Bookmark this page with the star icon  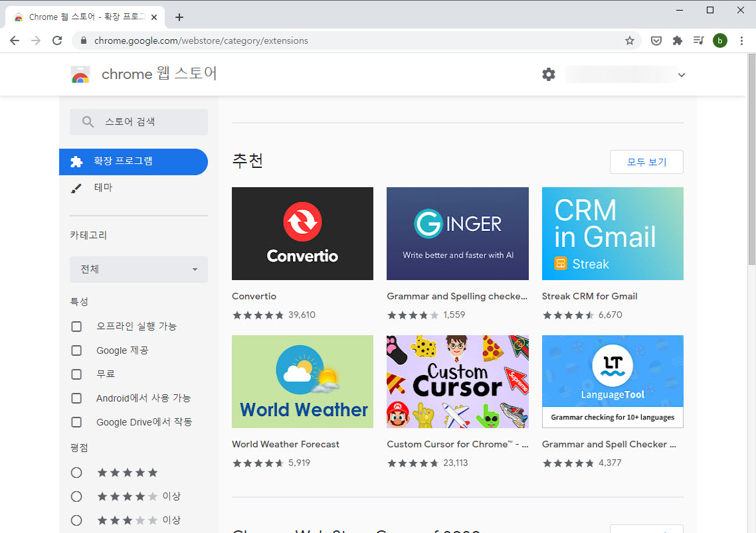pyautogui.click(x=629, y=40)
